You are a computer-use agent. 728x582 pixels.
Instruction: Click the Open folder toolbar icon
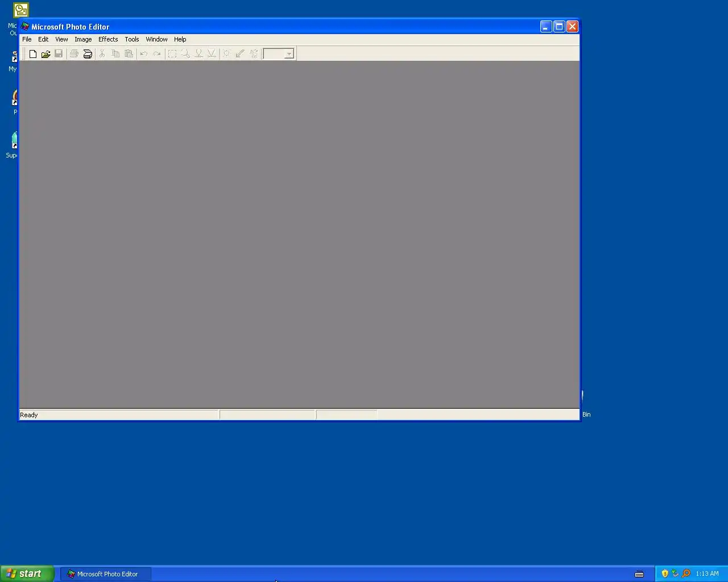click(46, 54)
